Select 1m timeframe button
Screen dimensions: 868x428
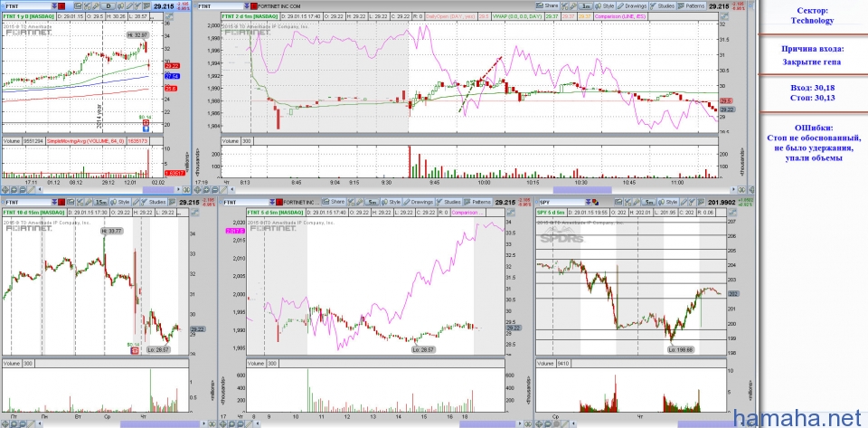(x=585, y=6)
